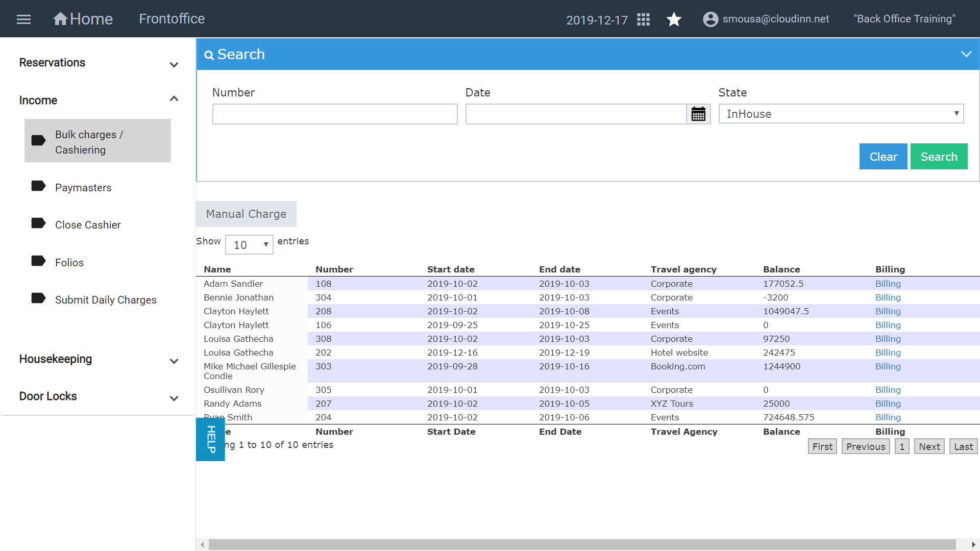Open Billing link for Adam Sandler
This screenshot has height=551, width=980.
pyautogui.click(x=888, y=284)
